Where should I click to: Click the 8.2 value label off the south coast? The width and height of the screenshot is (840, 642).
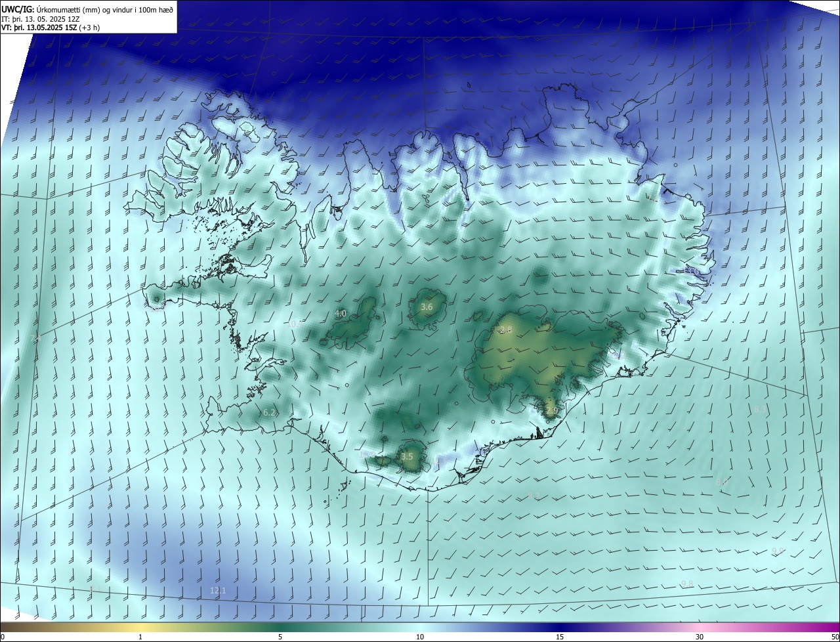534,496
